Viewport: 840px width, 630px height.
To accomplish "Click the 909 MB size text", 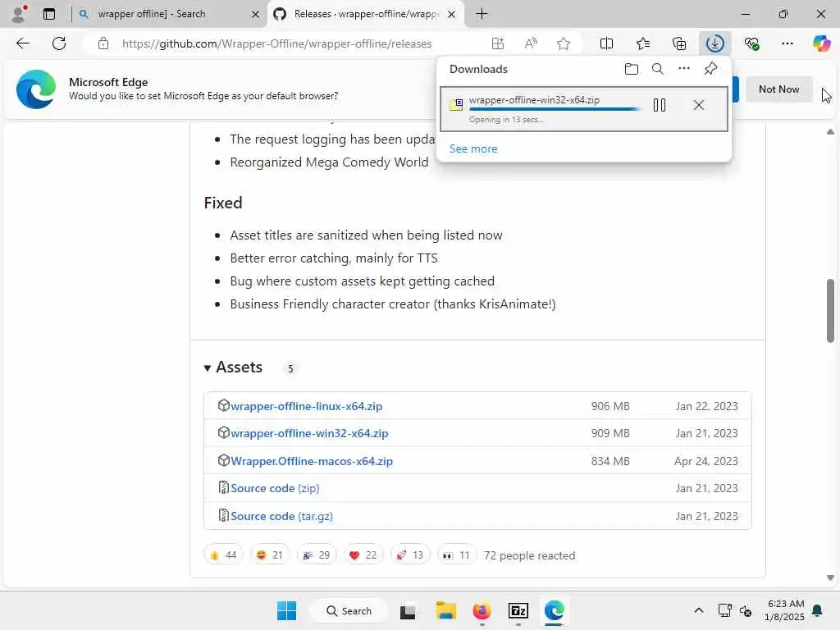I will [x=610, y=433].
